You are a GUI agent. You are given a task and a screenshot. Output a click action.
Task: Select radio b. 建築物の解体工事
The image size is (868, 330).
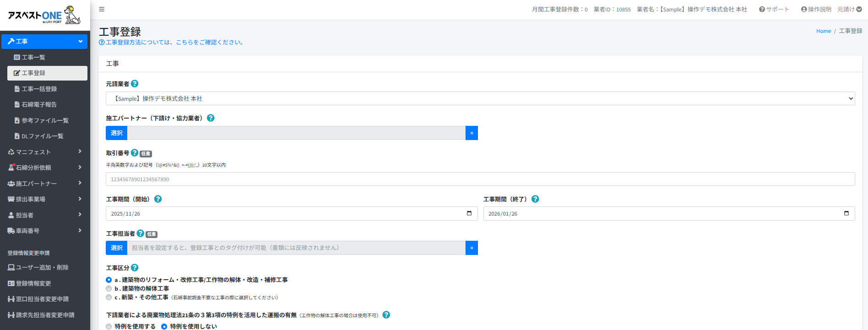click(x=109, y=289)
